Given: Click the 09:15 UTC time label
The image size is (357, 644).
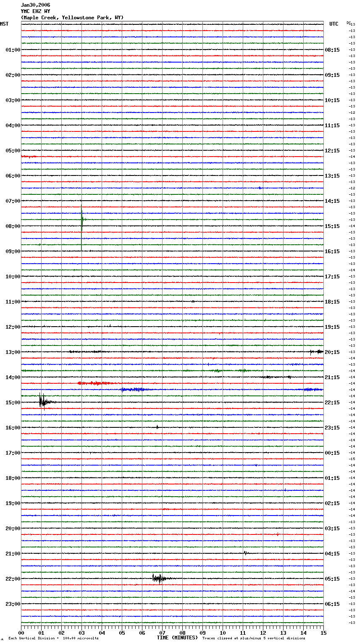Looking at the screenshot, I should pos(332,75).
